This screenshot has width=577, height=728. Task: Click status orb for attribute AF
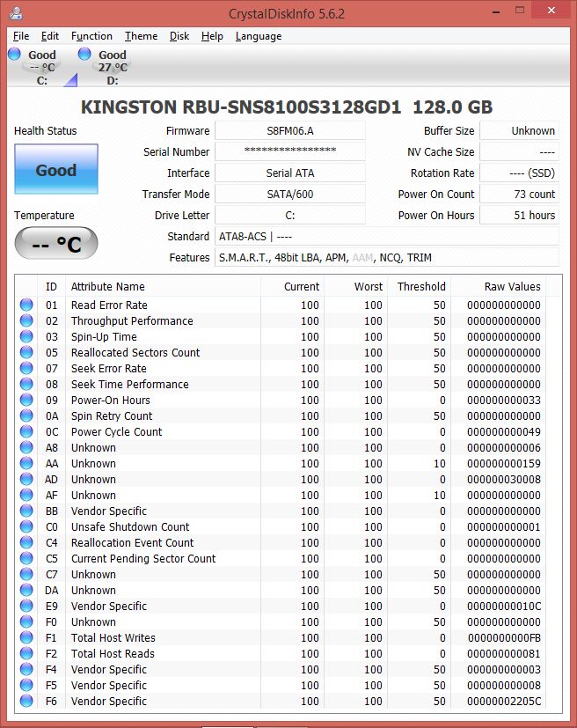click(x=26, y=495)
